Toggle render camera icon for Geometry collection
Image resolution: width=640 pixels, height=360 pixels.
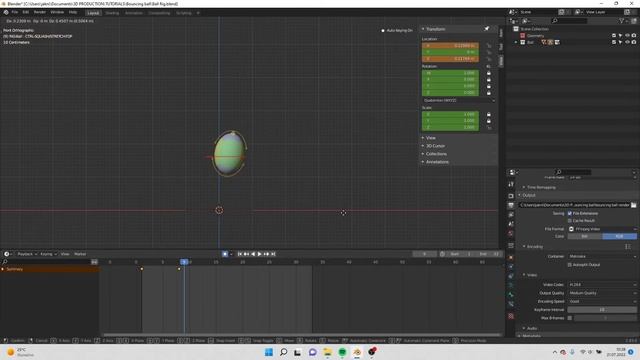tap(634, 36)
